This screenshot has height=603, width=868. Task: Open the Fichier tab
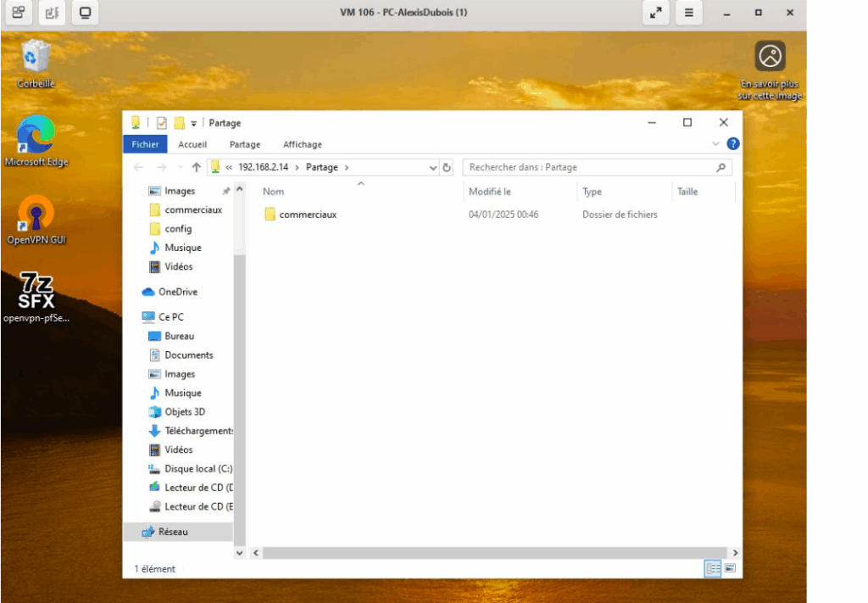point(145,144)
